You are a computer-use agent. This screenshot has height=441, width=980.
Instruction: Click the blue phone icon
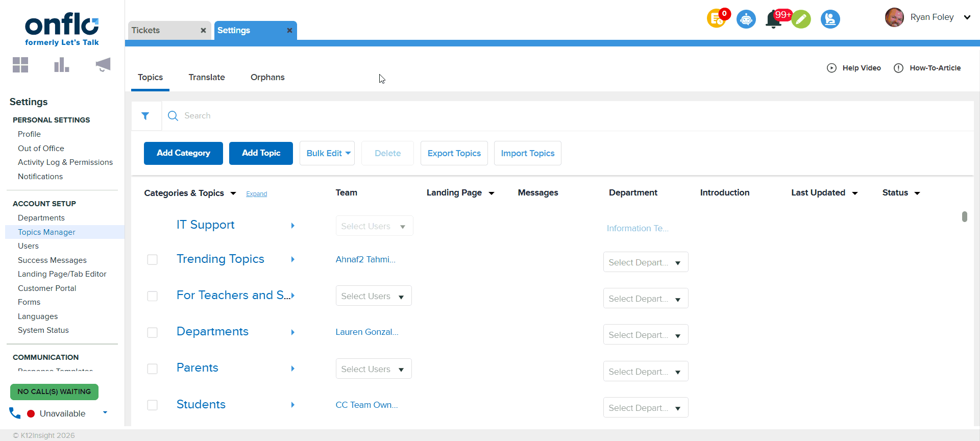15,413
